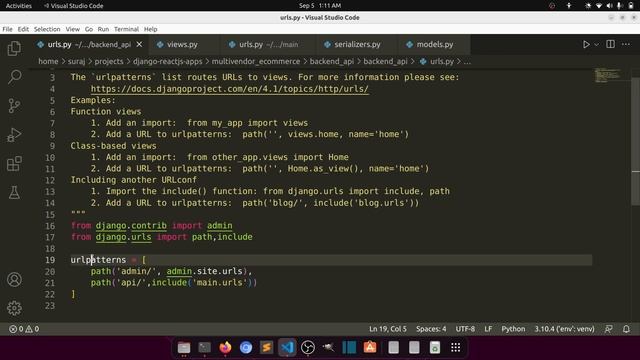
Task: Open the Explorer view in activity bar
Action: (14, 49)
